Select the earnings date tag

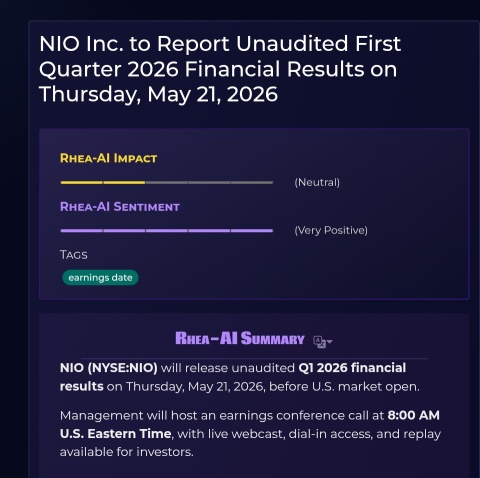click(100, 277)
